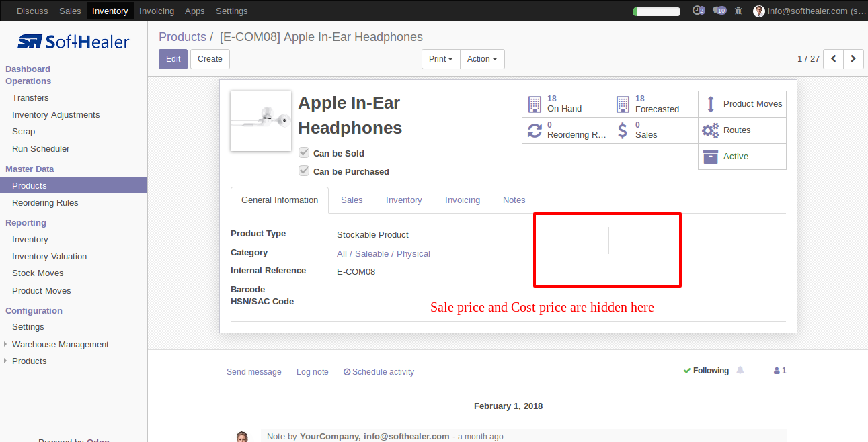
Task: Switch to the General Information tab
Action: 280,200
